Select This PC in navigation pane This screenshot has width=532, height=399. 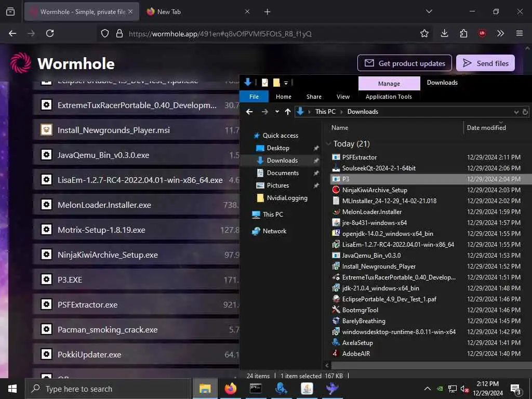(x=272, y=215)
